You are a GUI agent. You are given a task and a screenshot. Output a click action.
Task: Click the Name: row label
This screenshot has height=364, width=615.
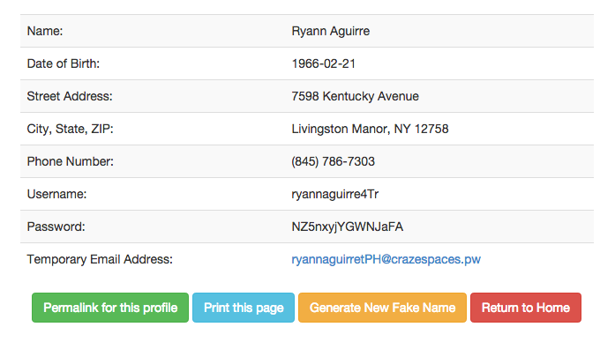45,31
